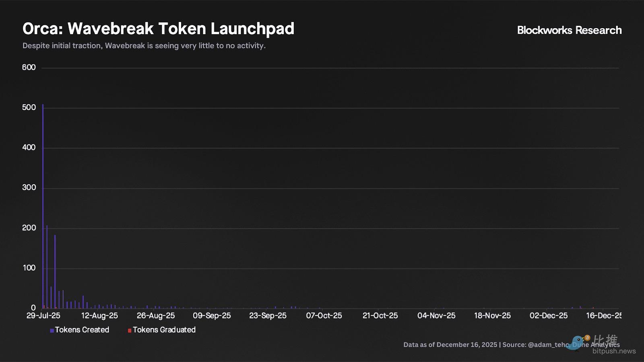Click the chart subtitle about Wavebreak activity
The width and height of the screenshot is (644, 362).
144,46
